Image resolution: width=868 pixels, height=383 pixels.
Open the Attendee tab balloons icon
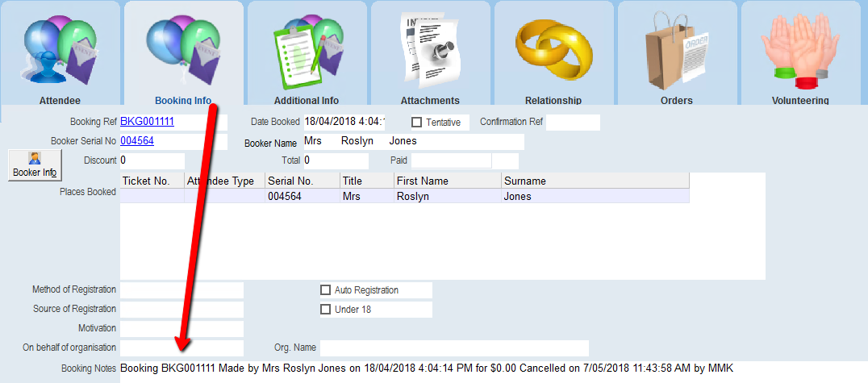(60, 48)
